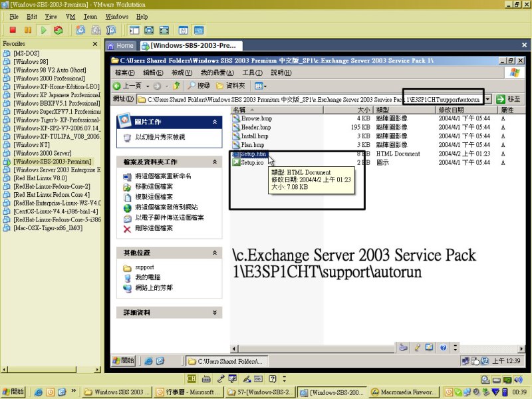Sort files by 名稱 column header
This screenshot has width=532, height=399.
[277, 110]
